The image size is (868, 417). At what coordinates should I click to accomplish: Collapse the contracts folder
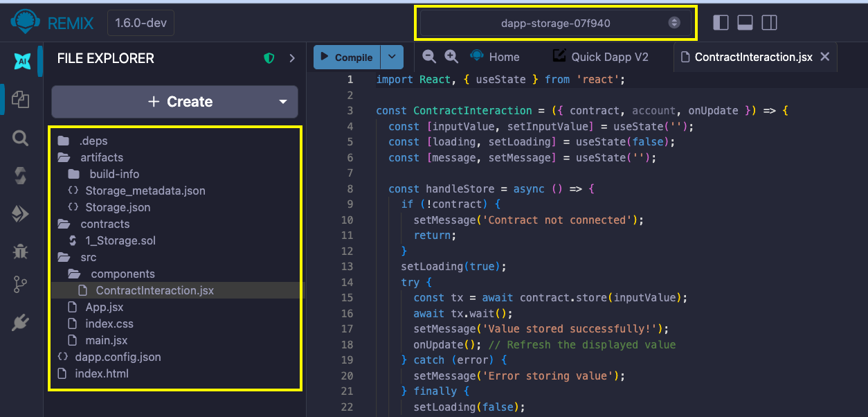click(x=93, y=224)
